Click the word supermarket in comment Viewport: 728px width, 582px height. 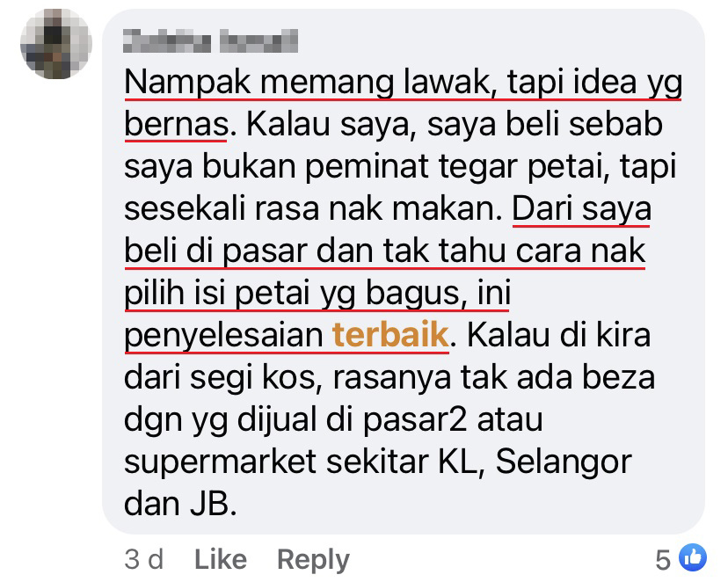click(x=221, y=462)
